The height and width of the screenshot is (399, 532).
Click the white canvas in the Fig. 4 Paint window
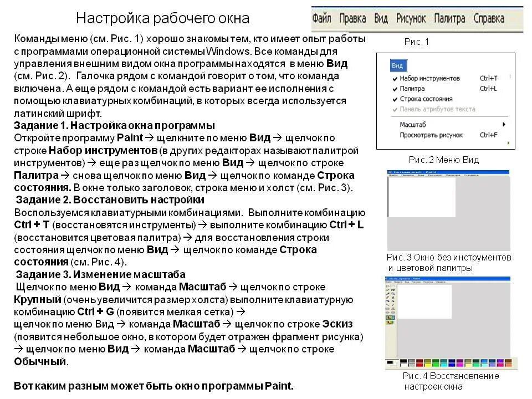click(x=424, y=301)
